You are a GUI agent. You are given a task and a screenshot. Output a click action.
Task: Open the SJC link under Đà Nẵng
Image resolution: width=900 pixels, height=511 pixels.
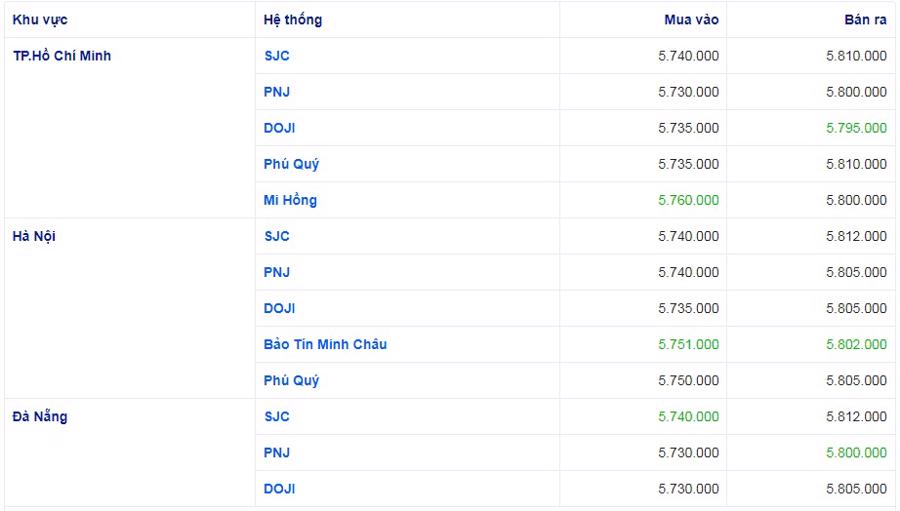(x=277, y=416)
